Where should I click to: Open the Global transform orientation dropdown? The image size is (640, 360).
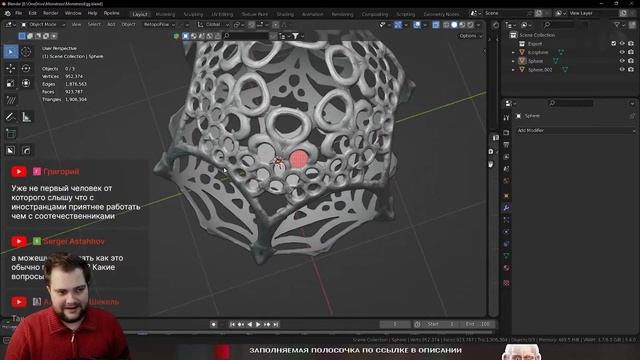[213, 24]
